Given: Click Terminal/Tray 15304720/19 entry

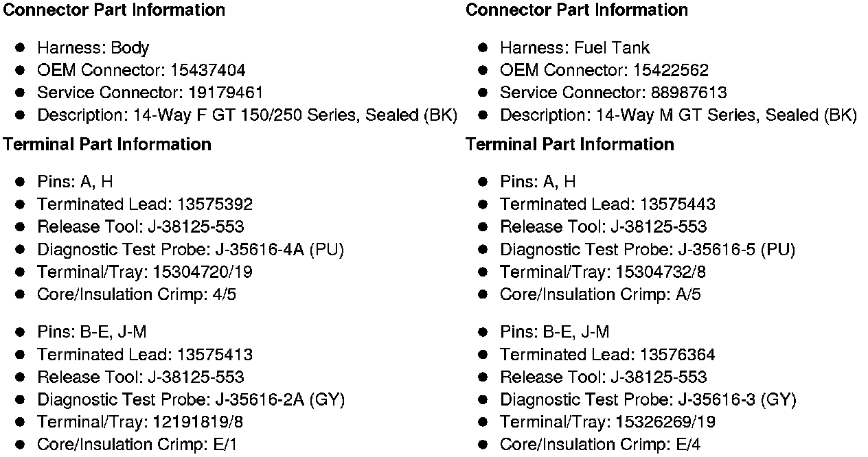Looking at the screenshot, I should click(x=145, y=272).
